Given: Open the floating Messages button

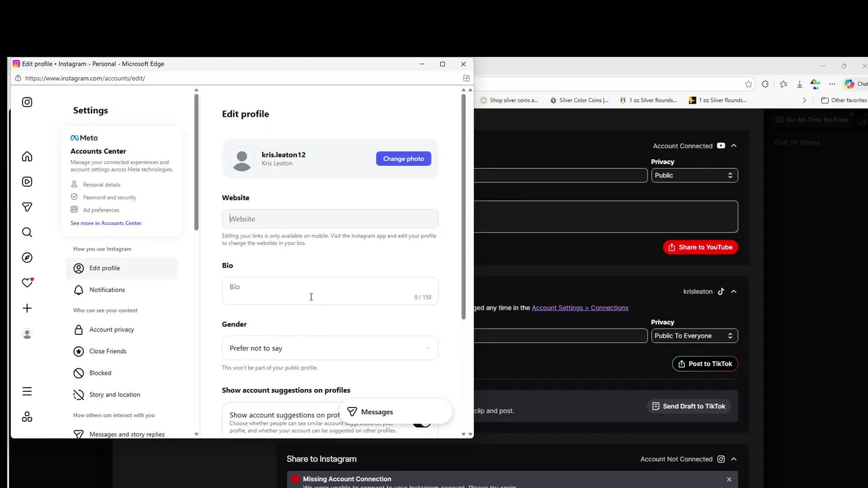Looking at the screenshot, I should click(397, 412).
